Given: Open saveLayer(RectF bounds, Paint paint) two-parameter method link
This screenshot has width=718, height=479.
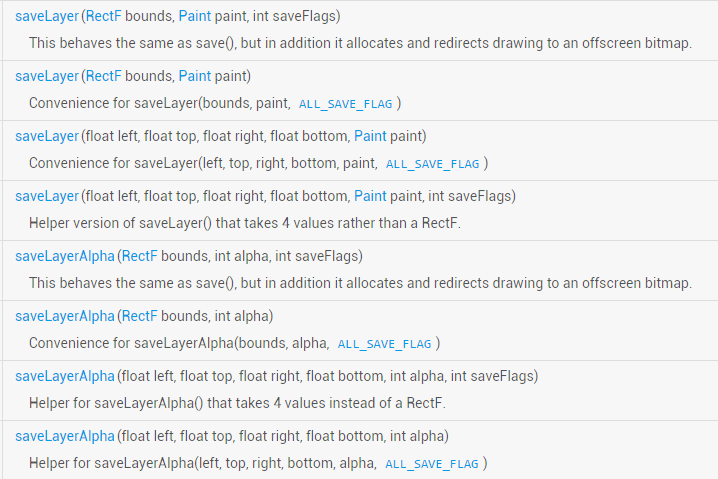Looking at the screenshot, I should pos(46,76).
